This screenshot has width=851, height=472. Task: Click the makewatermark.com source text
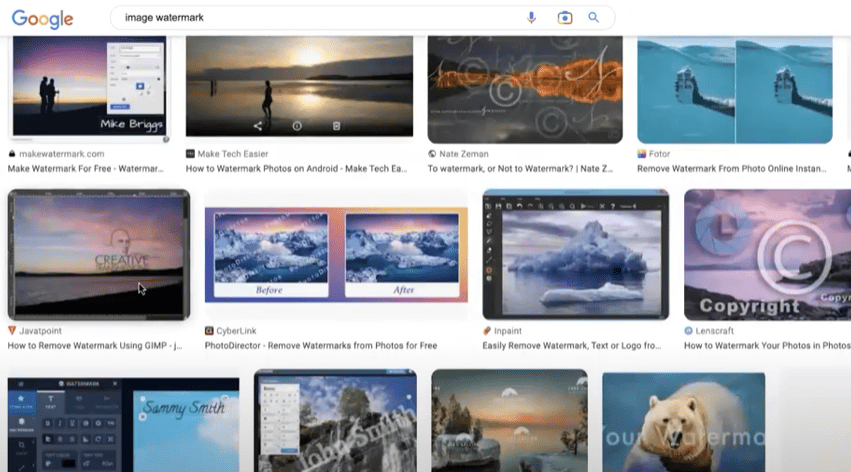tap(62, 154)
